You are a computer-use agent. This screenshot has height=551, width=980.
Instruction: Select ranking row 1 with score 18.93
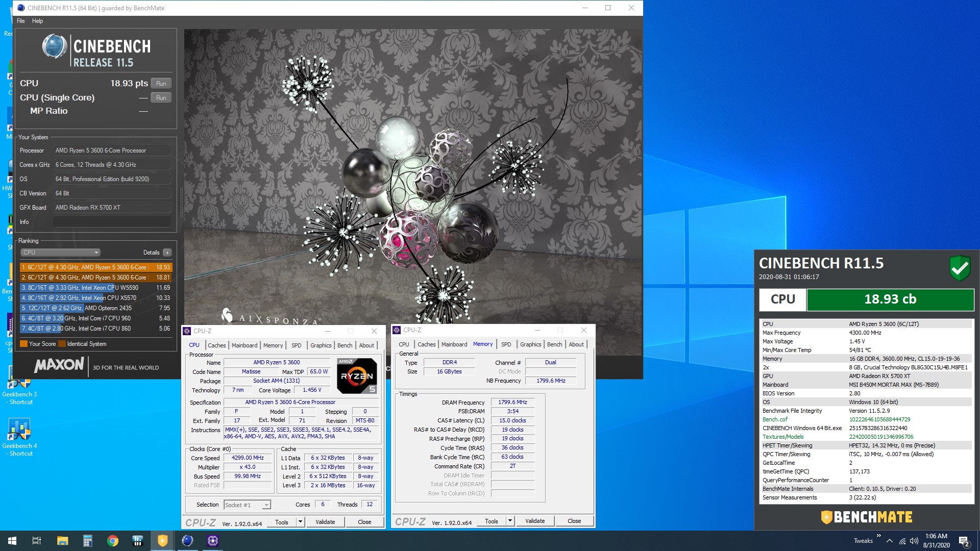click(x=96, y=267)
